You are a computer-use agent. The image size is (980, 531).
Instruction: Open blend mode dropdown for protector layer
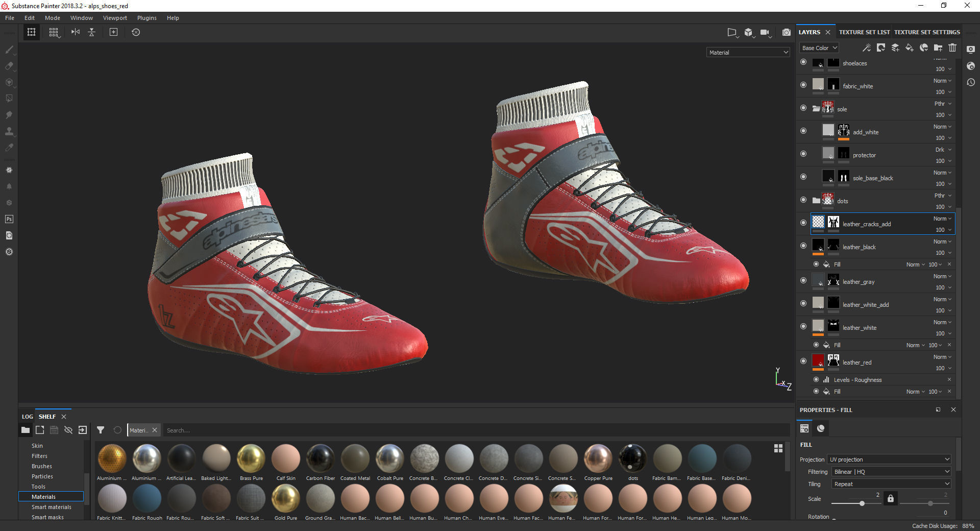point(943,150)
